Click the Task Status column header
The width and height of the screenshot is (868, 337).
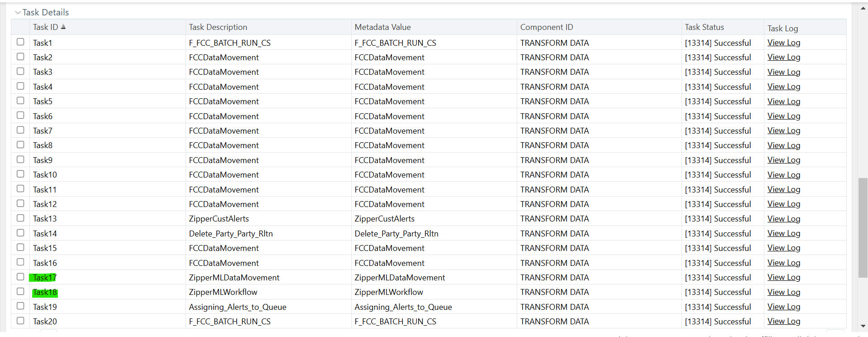704,27
